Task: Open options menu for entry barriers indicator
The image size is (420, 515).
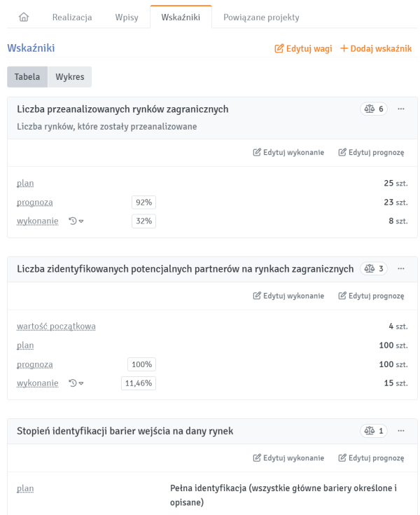Action: 401,431
